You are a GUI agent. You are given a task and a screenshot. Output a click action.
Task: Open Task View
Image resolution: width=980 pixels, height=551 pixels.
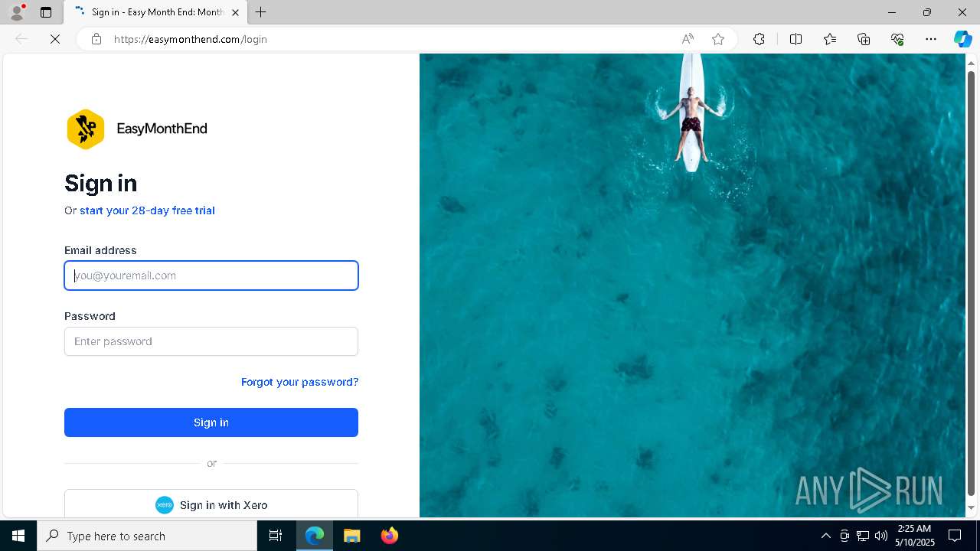pyautogui.click(x=276, y=536)
